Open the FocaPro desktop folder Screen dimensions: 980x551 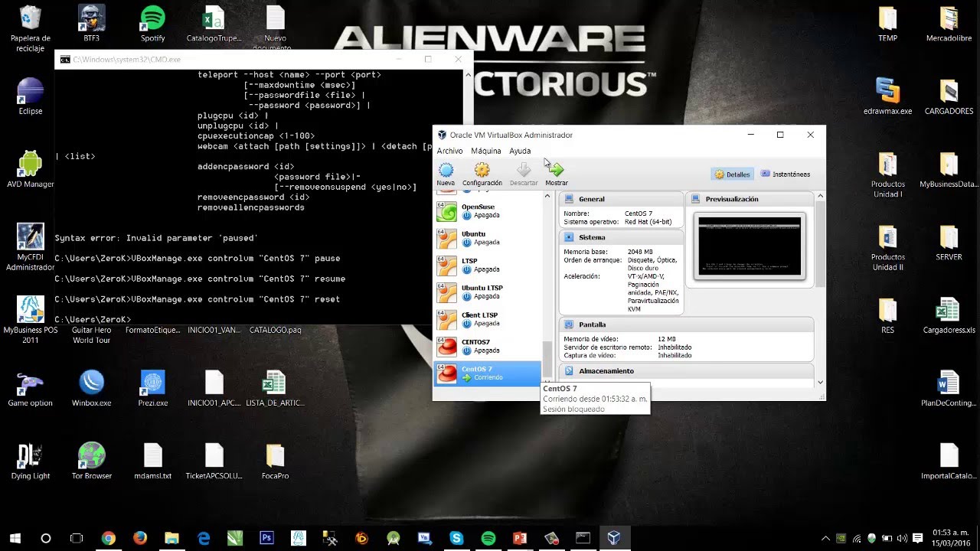[275, 461]
